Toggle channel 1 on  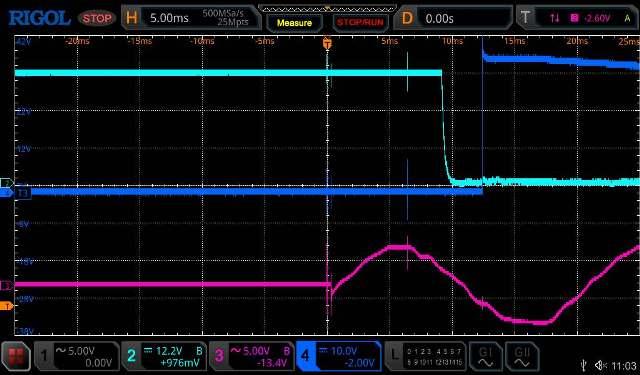click(77, 356)
